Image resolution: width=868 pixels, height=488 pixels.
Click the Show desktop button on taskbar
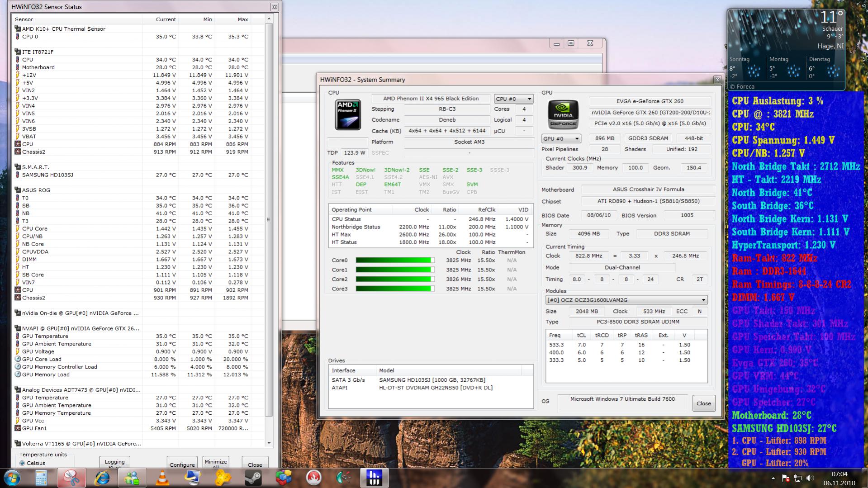coord(865,478)
